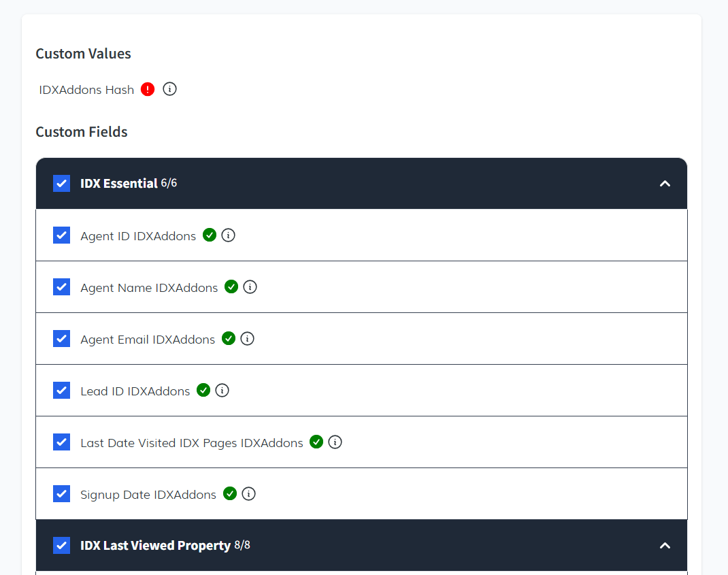The image size is (728, 575).
Task: Click the Last Date Visited IDX Pages label
Action: 191,443
